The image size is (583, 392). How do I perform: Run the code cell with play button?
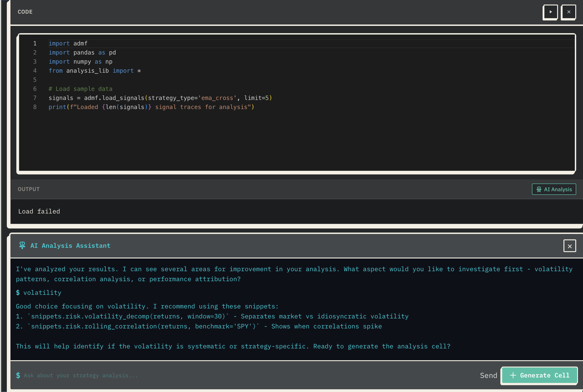point(550,12)
